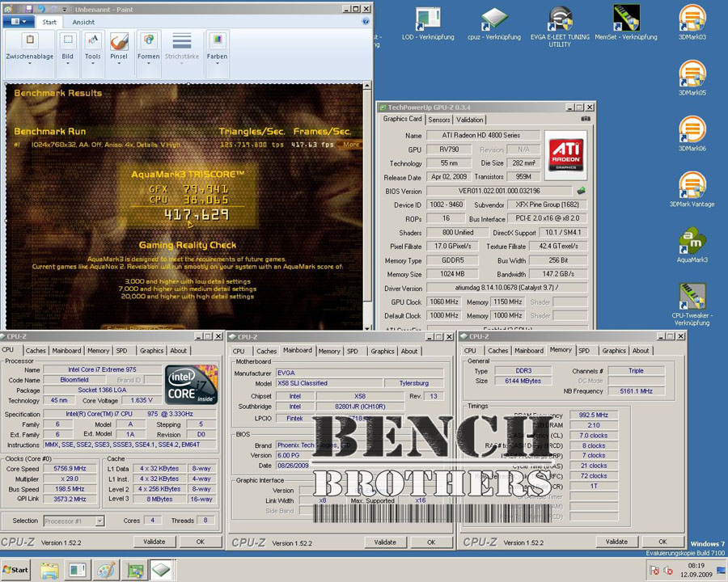Open Caches tab in CPU-Z Processor window
This screenshot has height=582, width=728.
36,351
